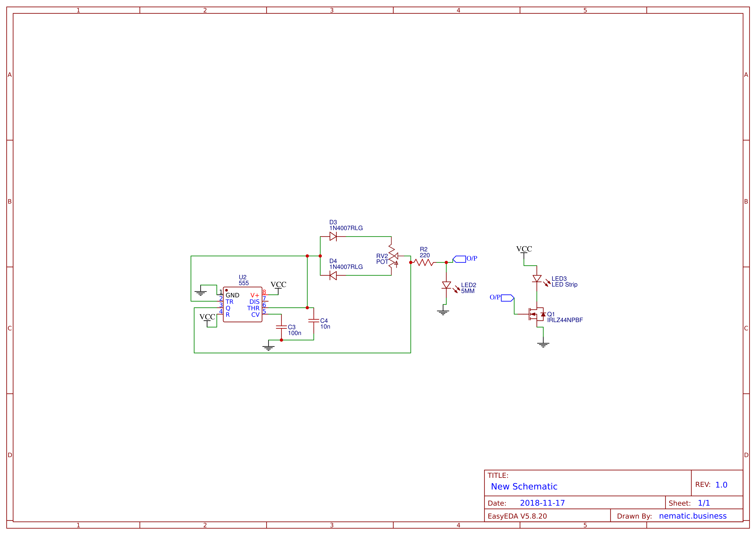Click the "10n" capacitor value
756x535 pixels.
325,326
